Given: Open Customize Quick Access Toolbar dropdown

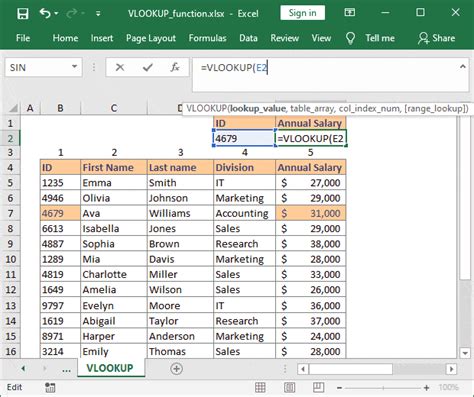Looking at the screenshot, I should [98, 14].
